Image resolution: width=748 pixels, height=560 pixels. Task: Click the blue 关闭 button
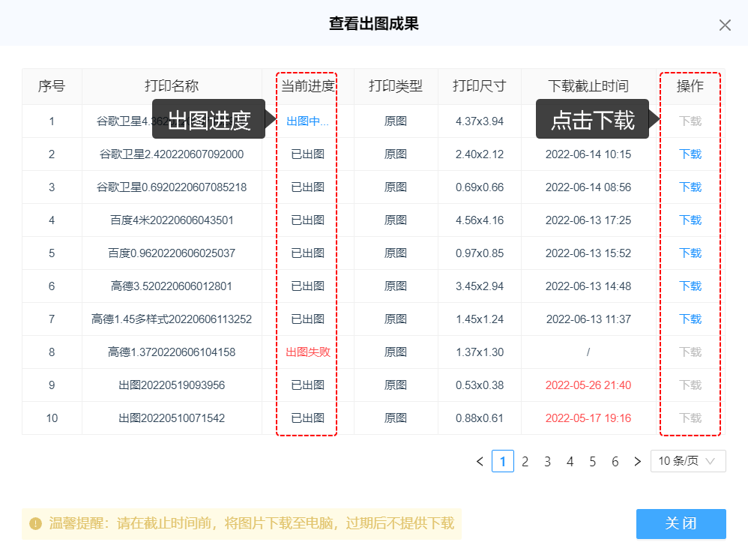pos(681,524)
